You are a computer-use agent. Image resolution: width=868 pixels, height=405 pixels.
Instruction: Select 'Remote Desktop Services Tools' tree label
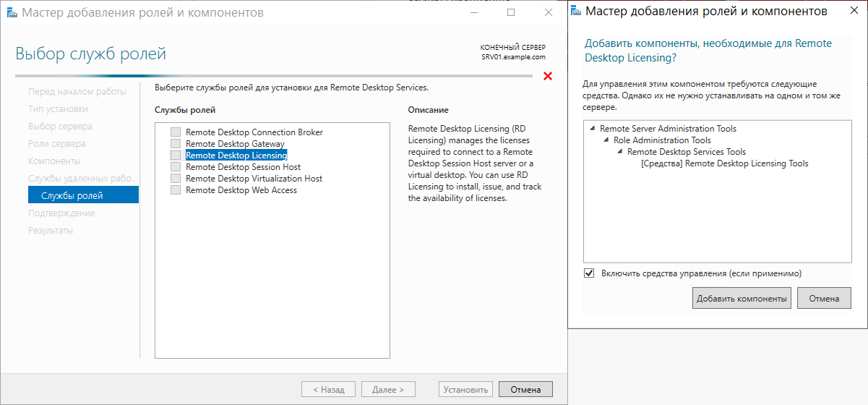point(687,152)
